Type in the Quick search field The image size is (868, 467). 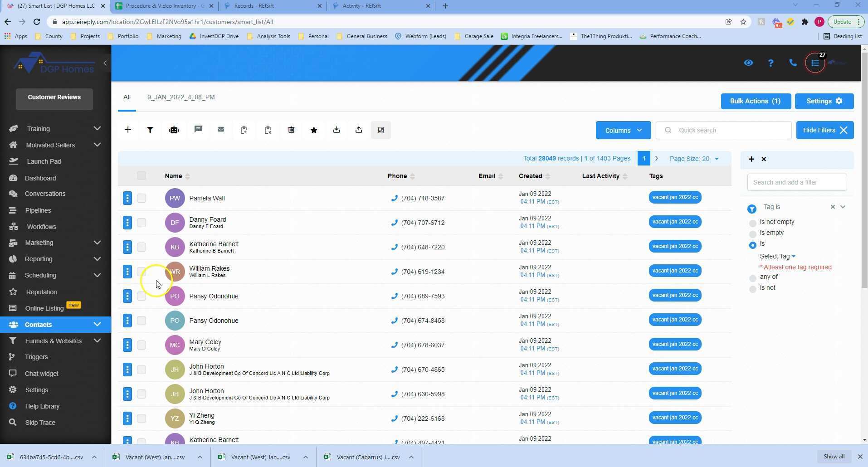click(723, 130)
